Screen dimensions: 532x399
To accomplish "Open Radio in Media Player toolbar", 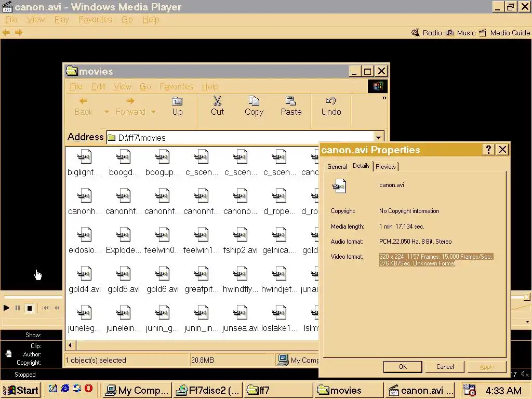I will coord(427,33).
